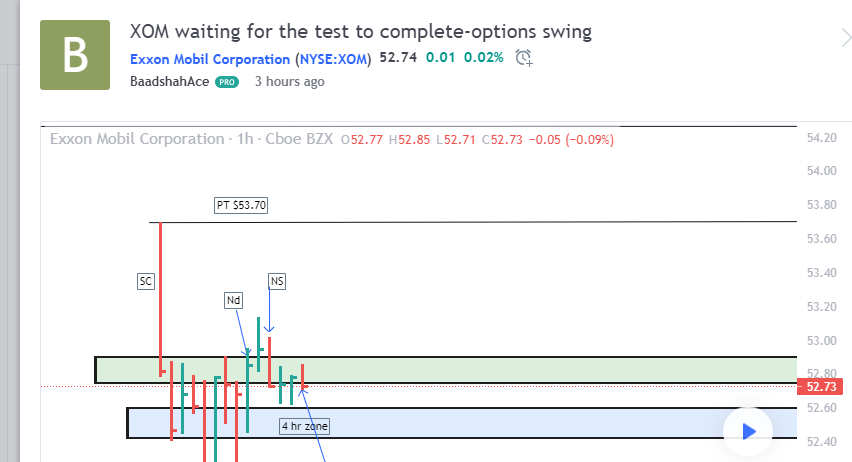Open Exxon Mobil Corporation symbol link
Viewport: 852px width, 462px height.
[210, 58]
